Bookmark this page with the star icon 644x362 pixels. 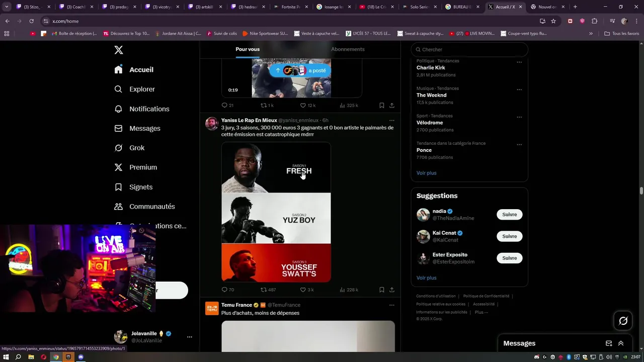point(553,21)
